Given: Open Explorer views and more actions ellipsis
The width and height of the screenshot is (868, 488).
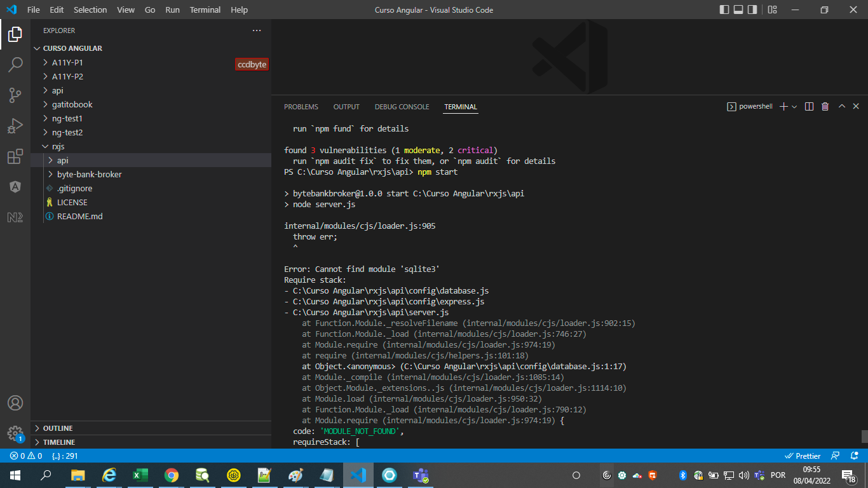Looking at the screenshot, I should [257, 30].
